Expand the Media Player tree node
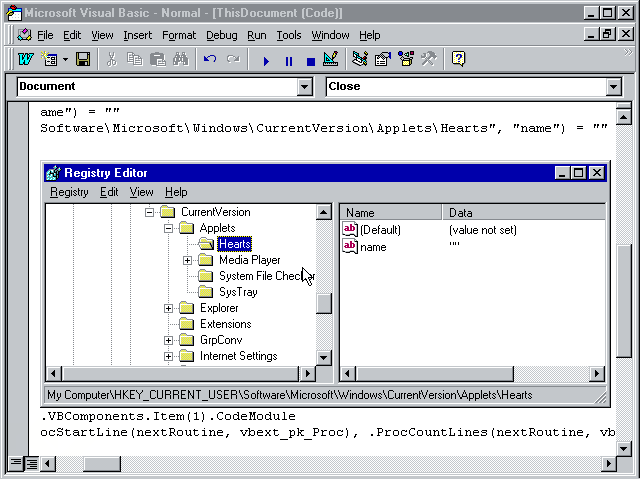Viewport: 640px width, 480px height. 187,260
